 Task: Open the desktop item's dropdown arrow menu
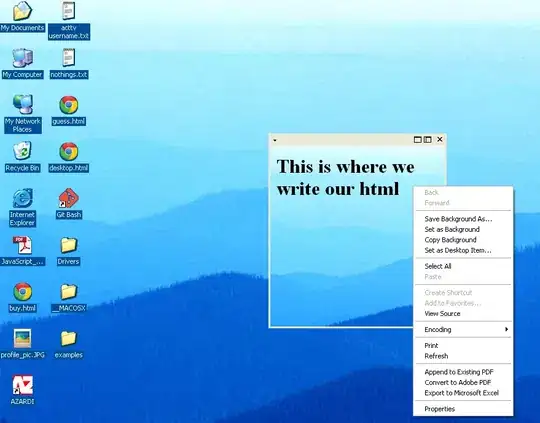[275, 140]
